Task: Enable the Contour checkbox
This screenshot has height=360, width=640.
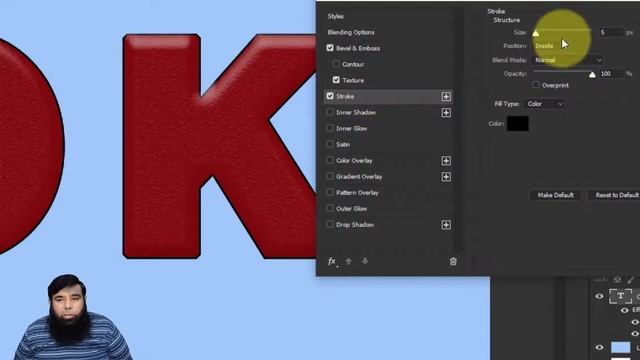Action: click(x=336, y=64)
